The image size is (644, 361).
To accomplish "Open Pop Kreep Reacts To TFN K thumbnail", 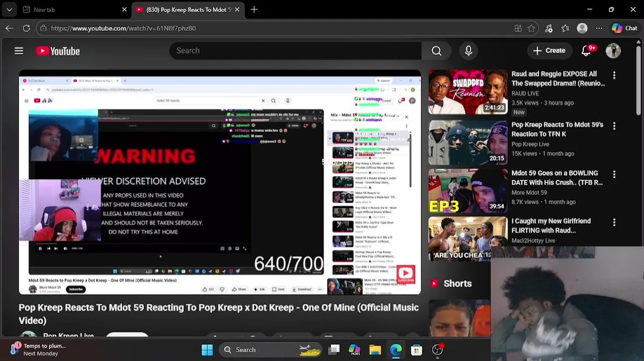I will pos(468,143).
